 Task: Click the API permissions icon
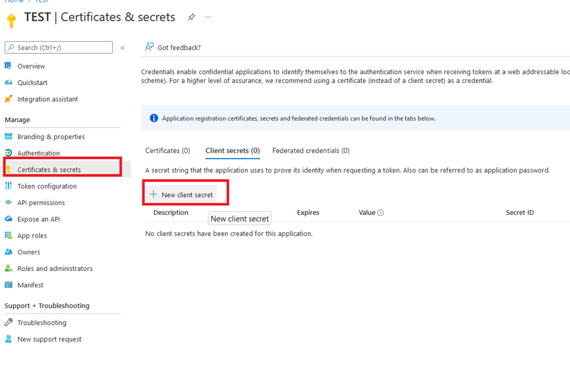click(8, 202)
